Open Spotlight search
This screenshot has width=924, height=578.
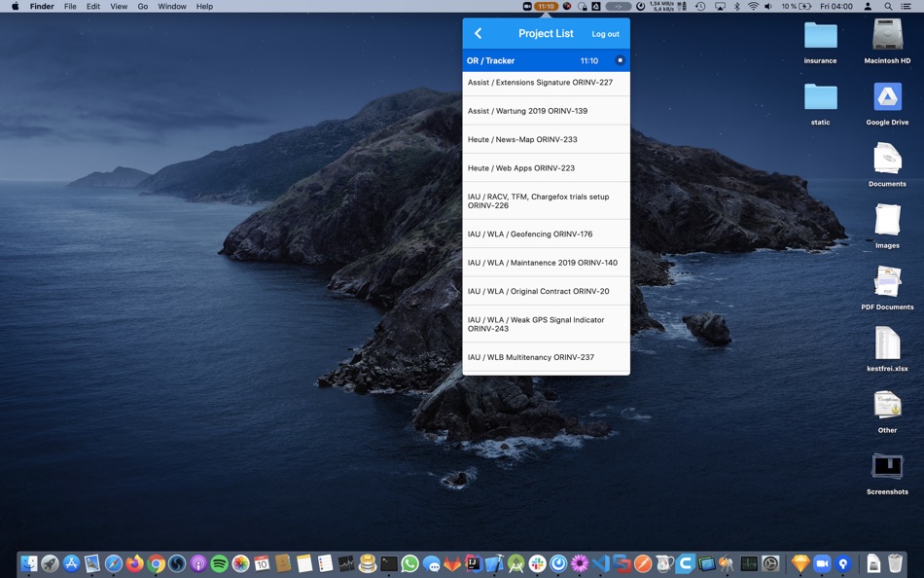[887, 7]
